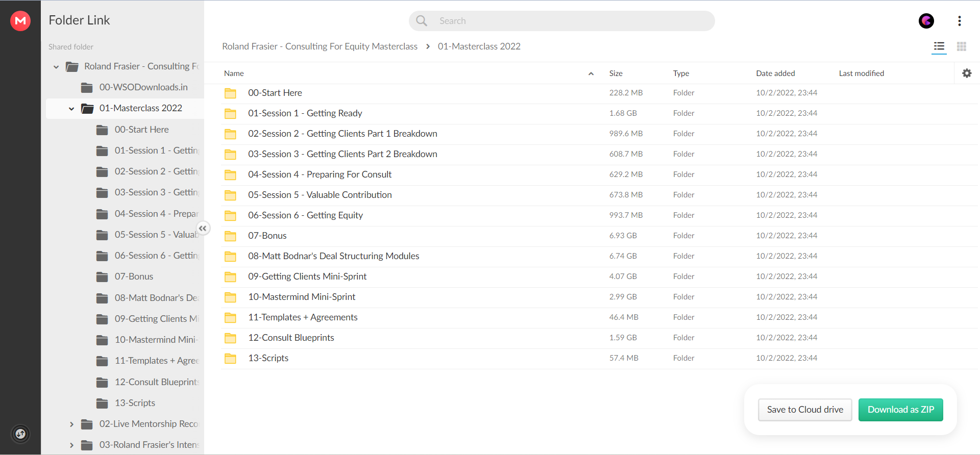Expand the 03-Roland Frasier's Intensive node
The height and width of the screenshot is (455, 980).
(71, 445)
